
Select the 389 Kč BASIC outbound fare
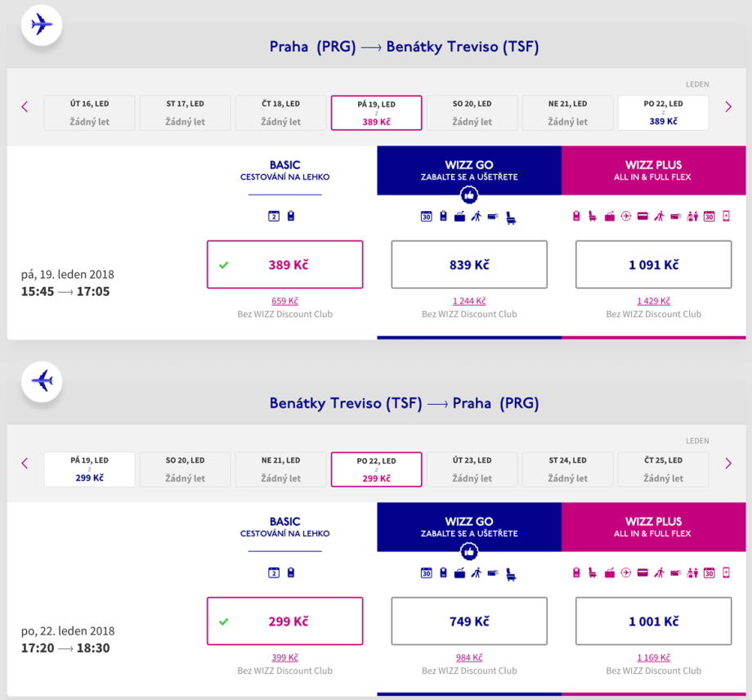pos(284,265)
